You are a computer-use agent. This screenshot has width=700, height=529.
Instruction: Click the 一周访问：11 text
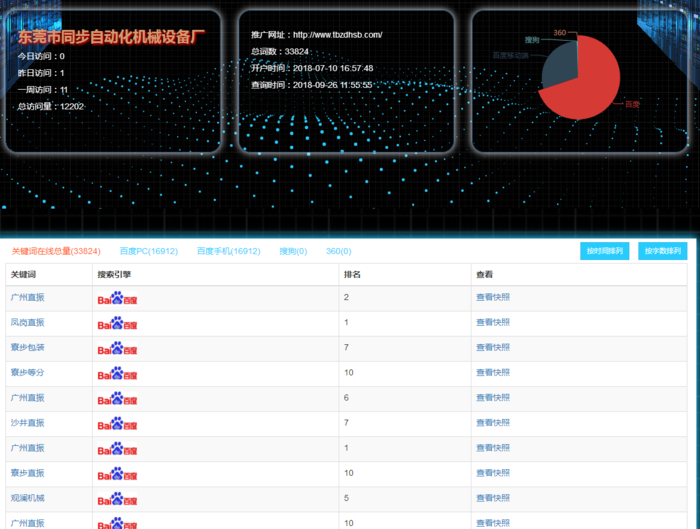coord(43,90)
